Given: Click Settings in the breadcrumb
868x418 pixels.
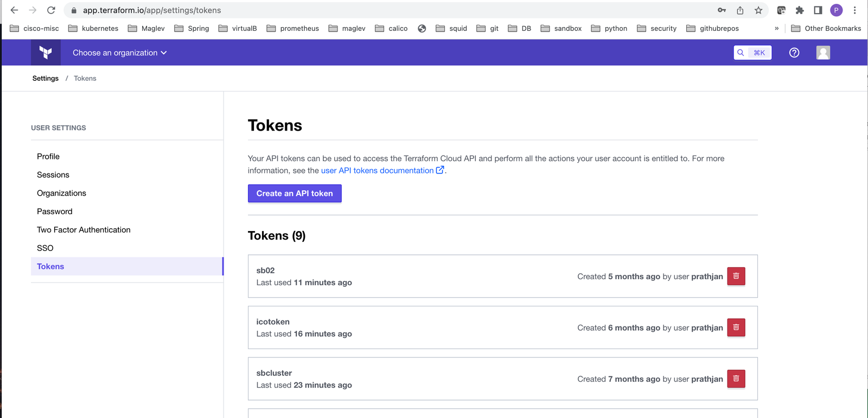Looking at the screenshot, I should pos(46,78).
